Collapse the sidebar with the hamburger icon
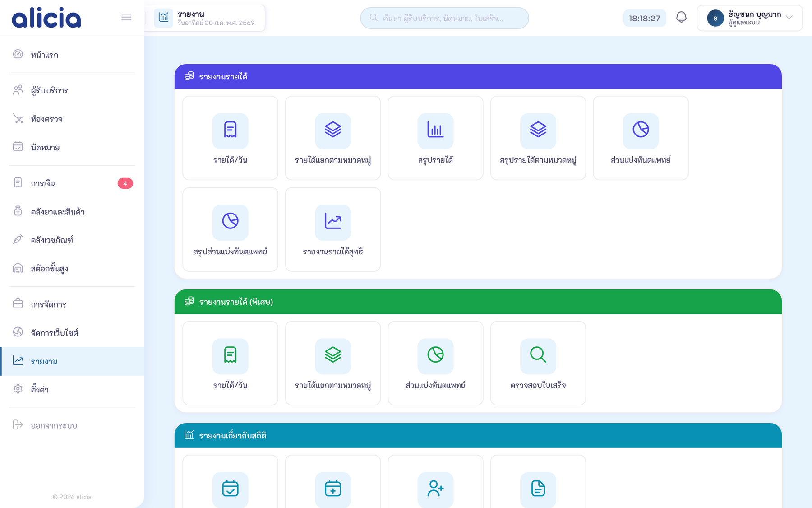812x508 pixels. coord(126,17)
